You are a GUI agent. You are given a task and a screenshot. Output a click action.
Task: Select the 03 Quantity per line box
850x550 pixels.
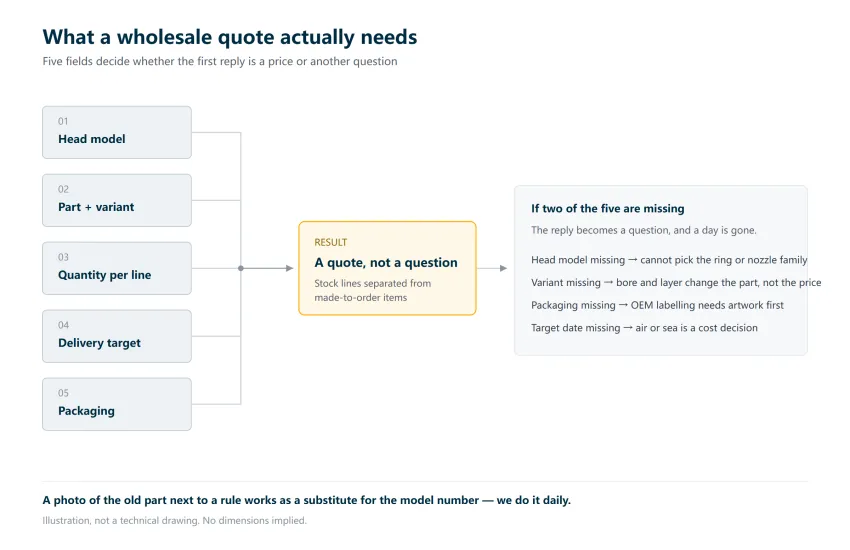[x=117, y=268]
